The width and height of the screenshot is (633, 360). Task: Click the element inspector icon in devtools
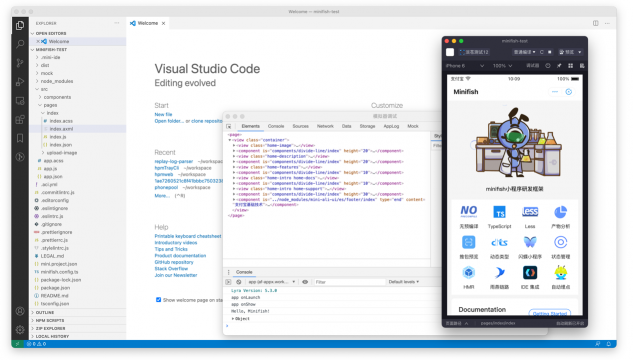point(229,126)
